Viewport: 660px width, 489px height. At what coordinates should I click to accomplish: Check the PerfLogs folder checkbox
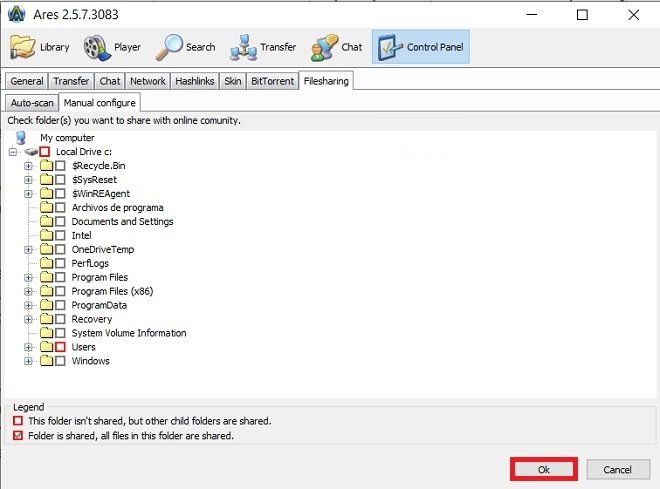60,263
